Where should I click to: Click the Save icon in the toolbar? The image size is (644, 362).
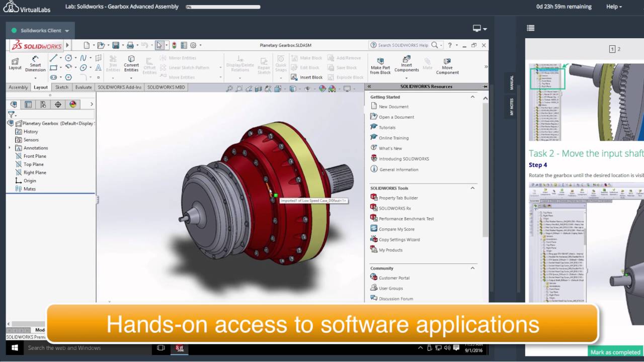[x=116, y=45]
